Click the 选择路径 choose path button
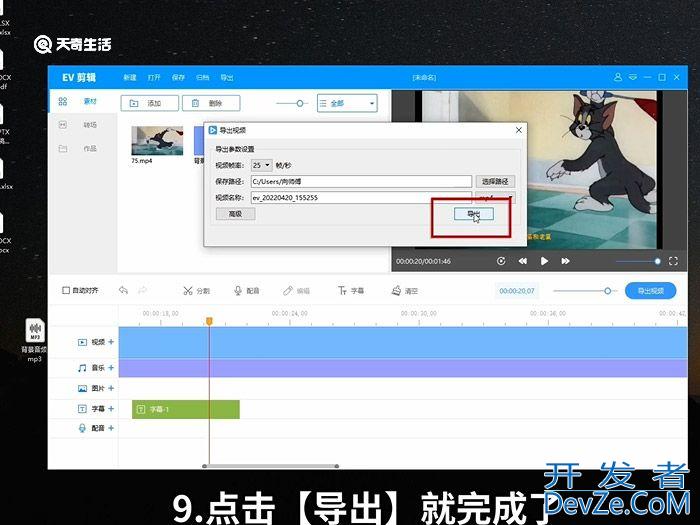The image size is (700, 525). (496, 181)
